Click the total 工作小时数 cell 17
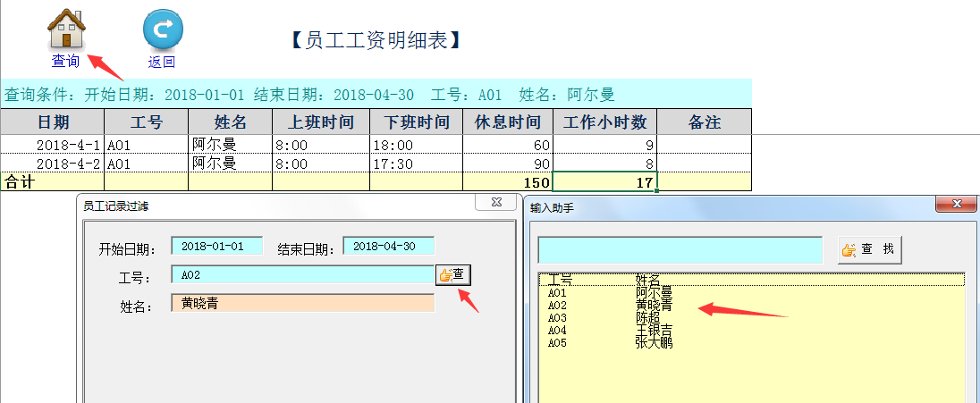Image resolution: width=980 pixels, height=403 pixels. coord(605,181)
